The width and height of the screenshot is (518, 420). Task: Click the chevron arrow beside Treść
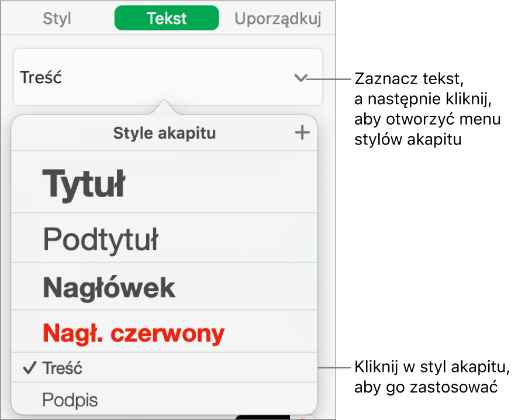click(301, 78)
